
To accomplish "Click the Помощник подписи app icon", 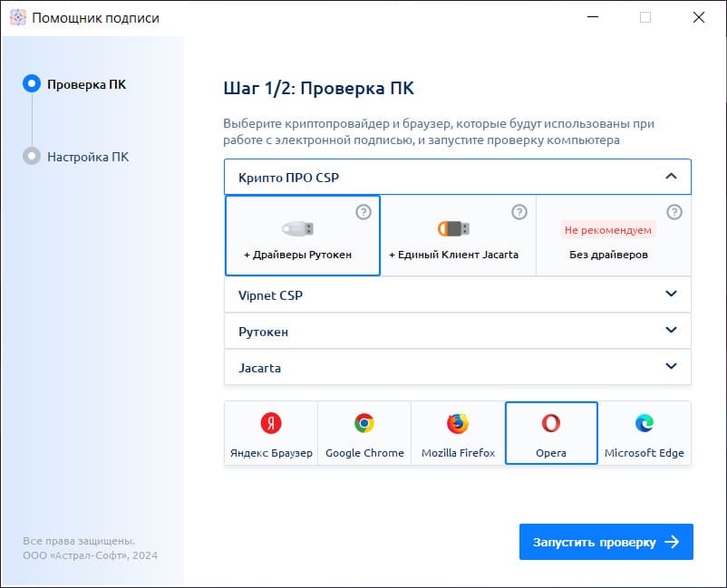I will click(x=18, y=17).
